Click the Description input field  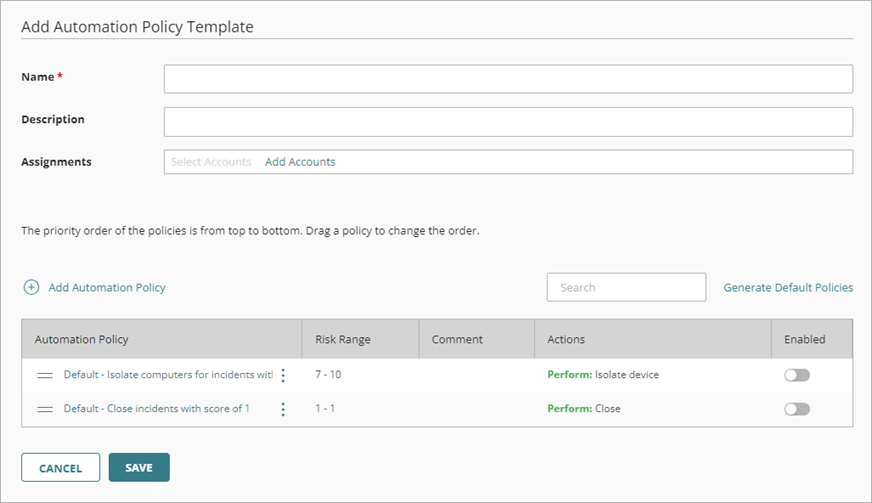[x=508, y=121]
